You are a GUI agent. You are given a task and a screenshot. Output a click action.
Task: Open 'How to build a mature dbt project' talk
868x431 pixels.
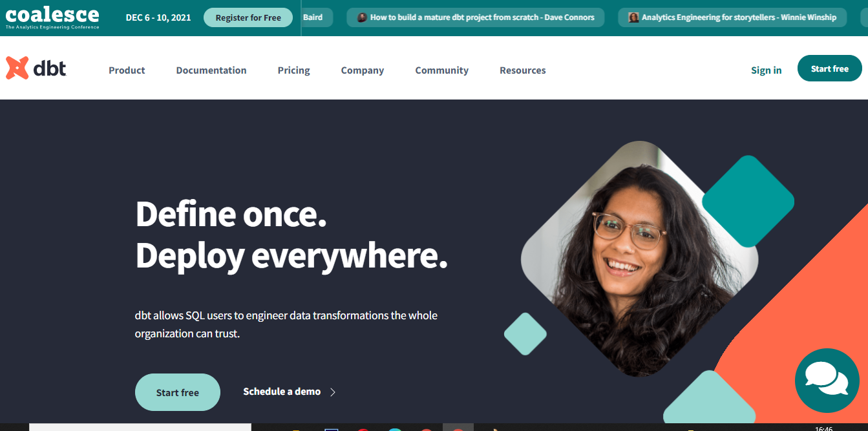tap(476, 17)
